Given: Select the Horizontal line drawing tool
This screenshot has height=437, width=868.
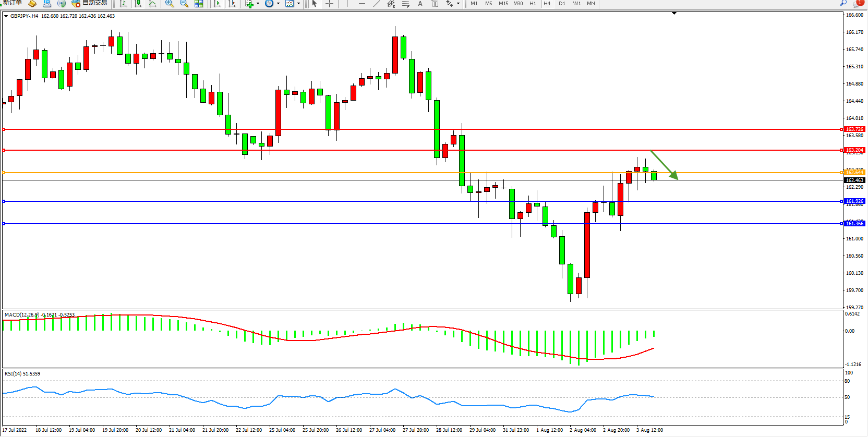Looking at the screenshot, I should click(x=361, y=4).
